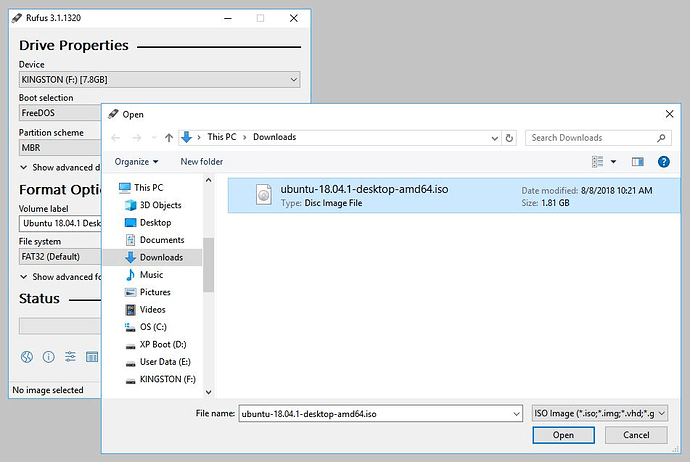690x462 pixels.
Task: Click This PC in address breadcrumb
Action: point(222,137)
